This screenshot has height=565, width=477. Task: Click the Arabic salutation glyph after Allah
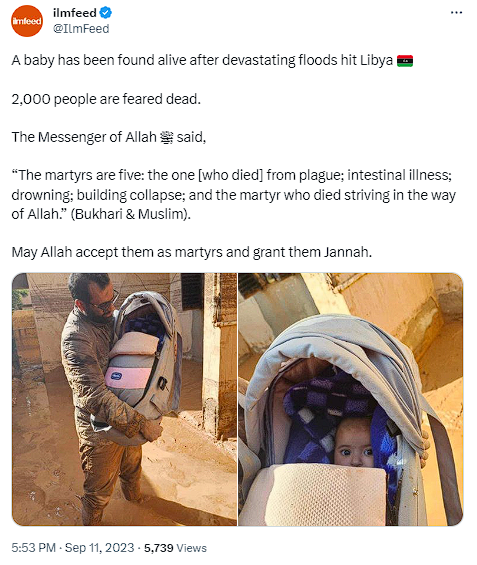point(166,137)
